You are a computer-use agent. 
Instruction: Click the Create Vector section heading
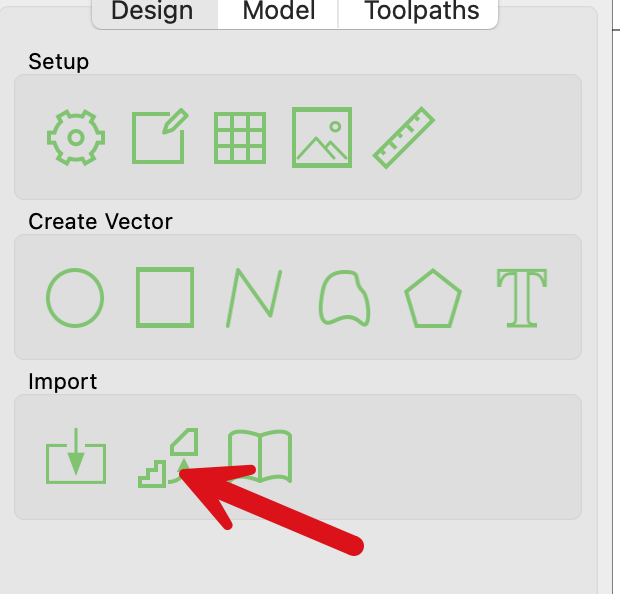[x=100, y=221]
